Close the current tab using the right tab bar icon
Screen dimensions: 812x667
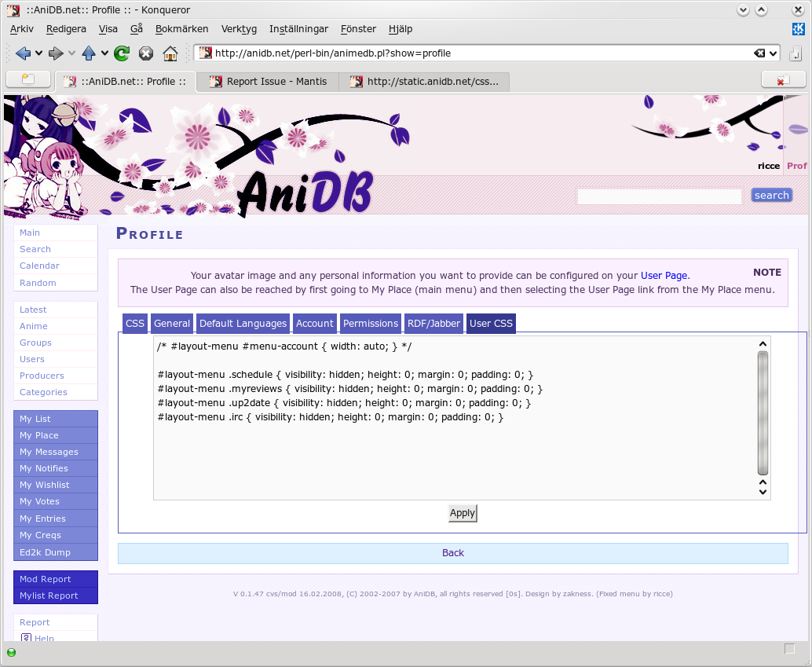tap(783, 80)
